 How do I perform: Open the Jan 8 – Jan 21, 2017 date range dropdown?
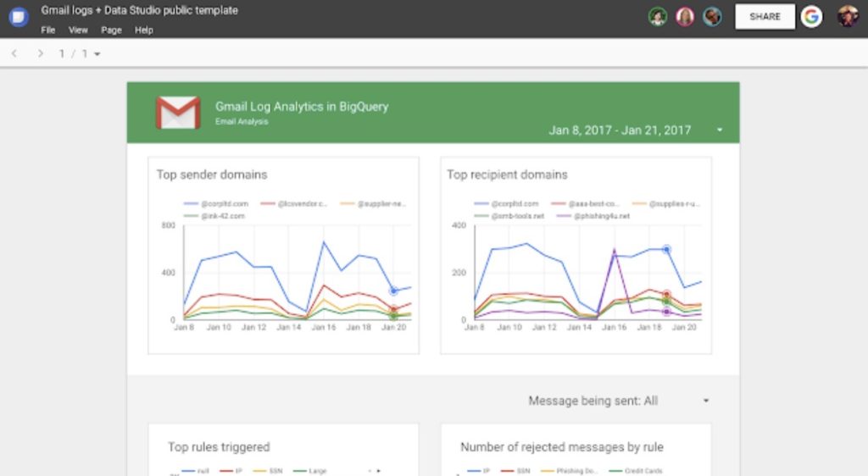point(636,130)
